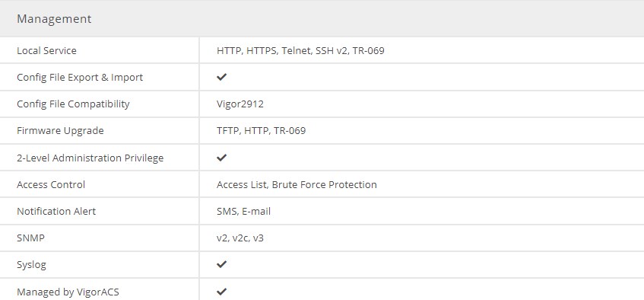Click the Managed by VigorACS label

click(68, 292)
